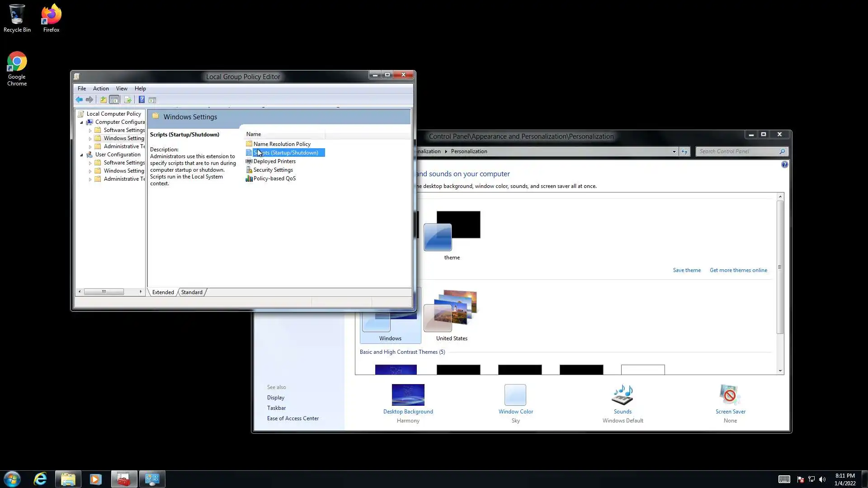Screen dimensions: 868x488
Task: Open Window Color Sky swatch
Action: (515, 395)
